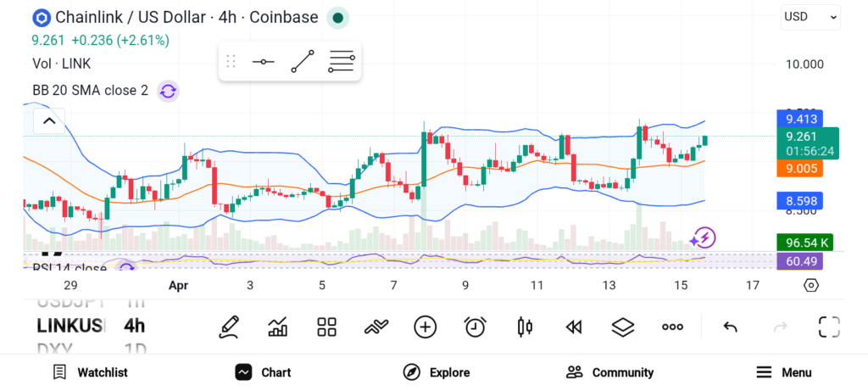Go to the Explore tab
The height and width of the screenshot is (391, 868).
click(437, 372)
